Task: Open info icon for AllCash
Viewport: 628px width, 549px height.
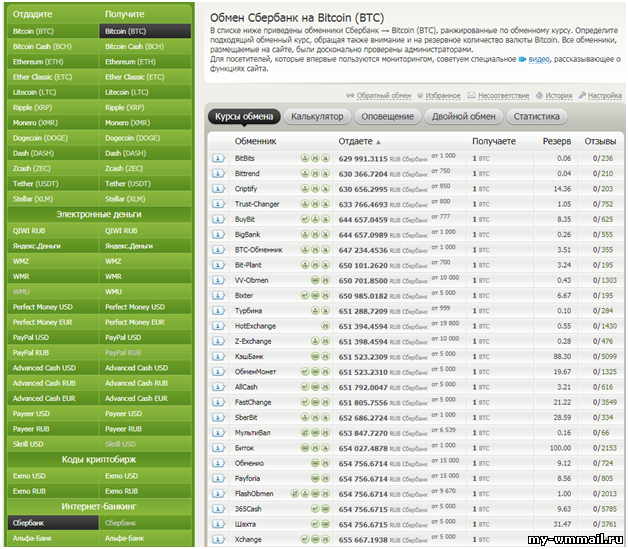Action: (218, 387)
